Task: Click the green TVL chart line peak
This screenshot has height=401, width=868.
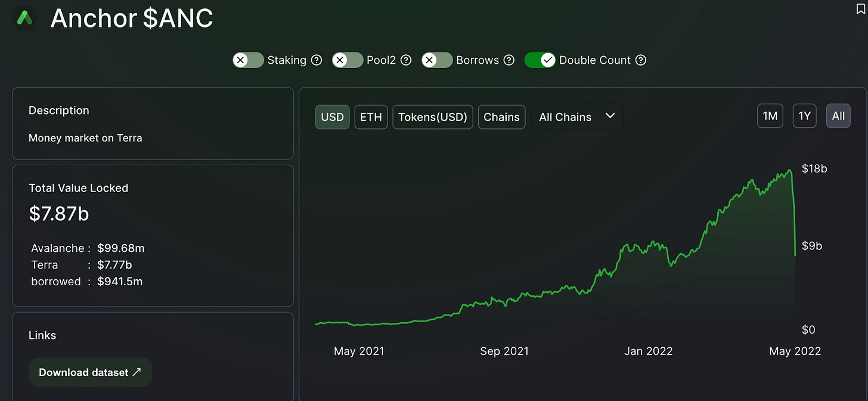Action: tap(790, 170)
